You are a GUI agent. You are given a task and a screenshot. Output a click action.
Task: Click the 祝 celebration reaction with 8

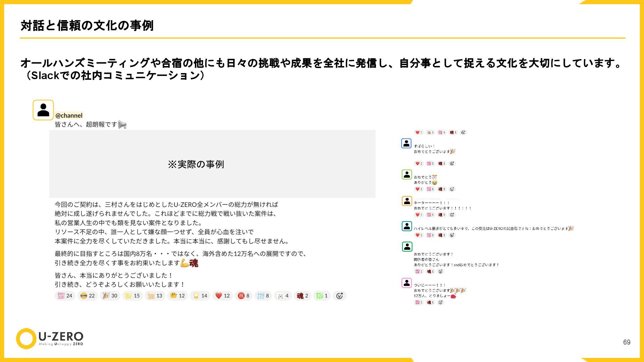pos(244,296)
